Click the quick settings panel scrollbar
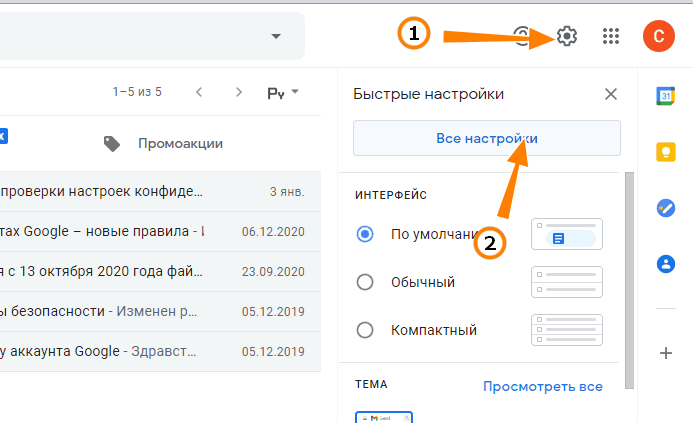The width and height of the screenshot is (693, 423). click(x=629, y=280)
